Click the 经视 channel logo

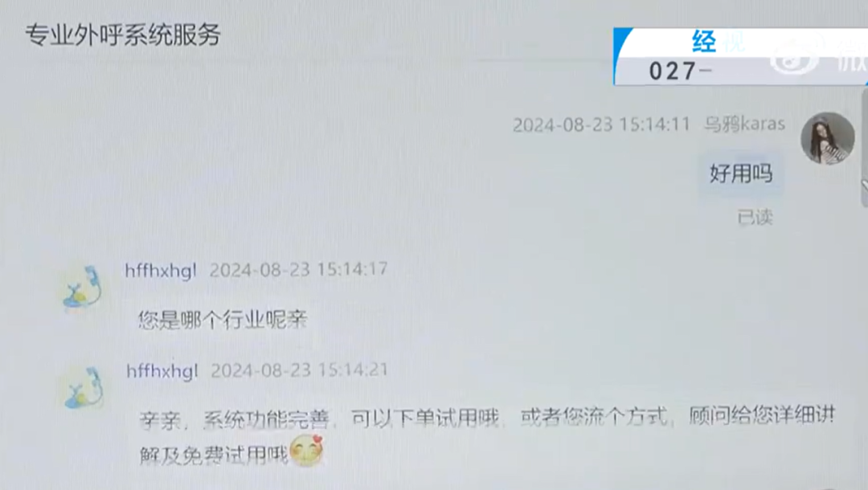tap(719, 42)
